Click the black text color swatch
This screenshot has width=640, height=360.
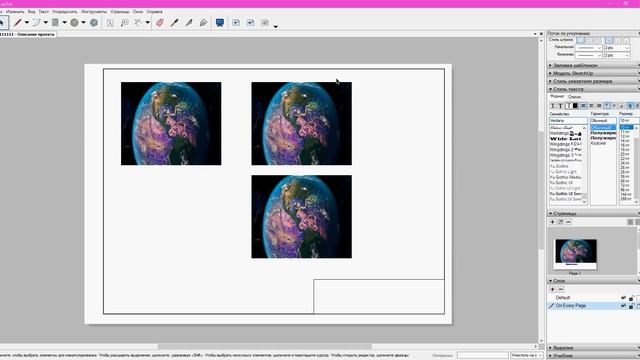pos(576,106)
